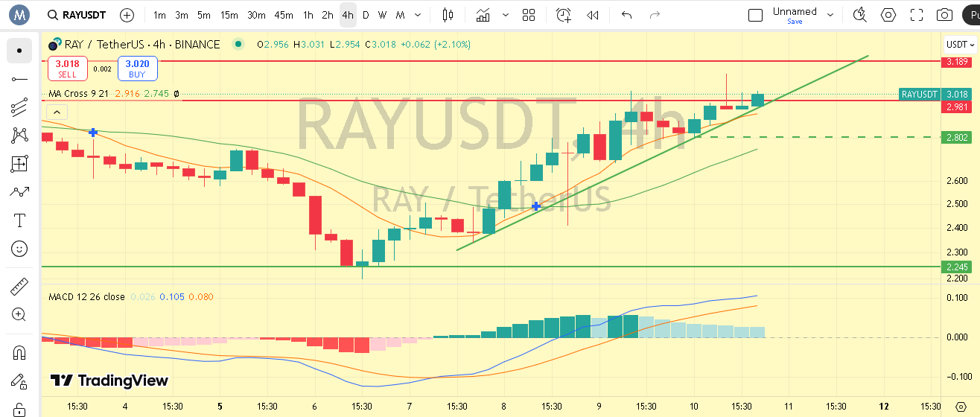980x417 pixels.
Task: Click the 2.981 red price label
Action: (957, 107)
